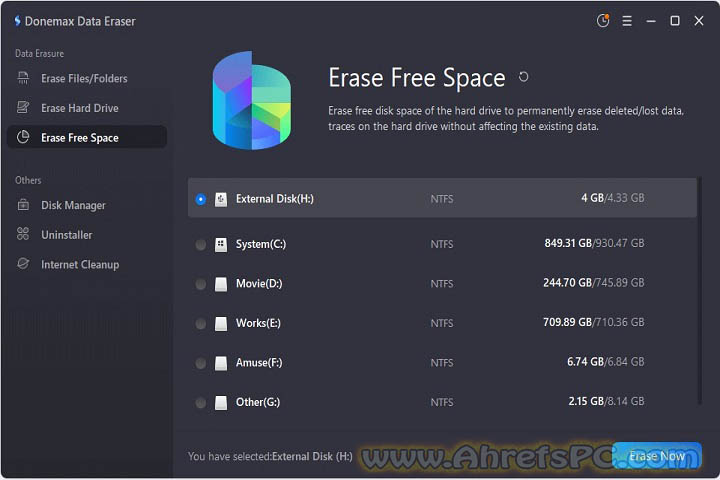Select the Other(G:) radio button
This screenshot has height=480, width=720.
[x=201, y=402]
